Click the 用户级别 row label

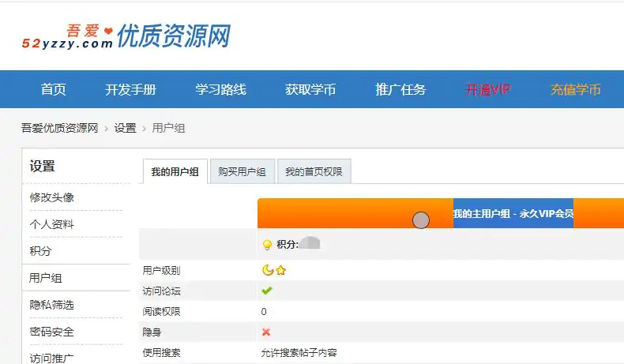pyautogui.click(x=161, y=271)
